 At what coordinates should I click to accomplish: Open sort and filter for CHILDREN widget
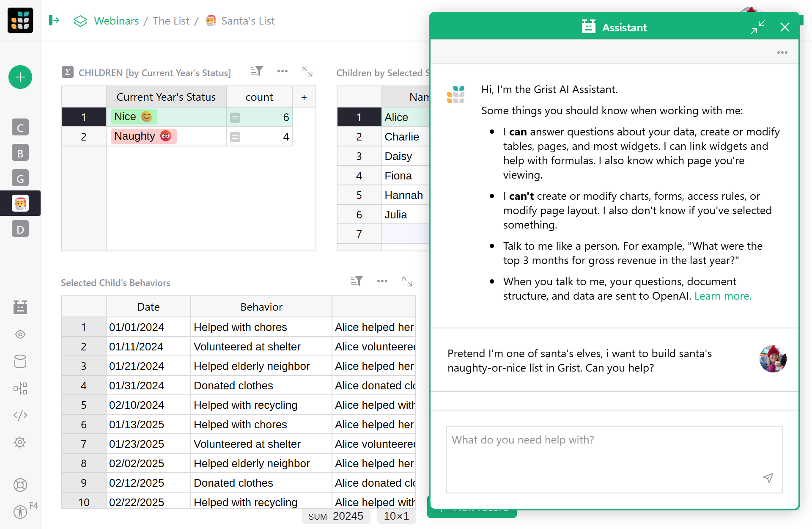click(257, 72)
